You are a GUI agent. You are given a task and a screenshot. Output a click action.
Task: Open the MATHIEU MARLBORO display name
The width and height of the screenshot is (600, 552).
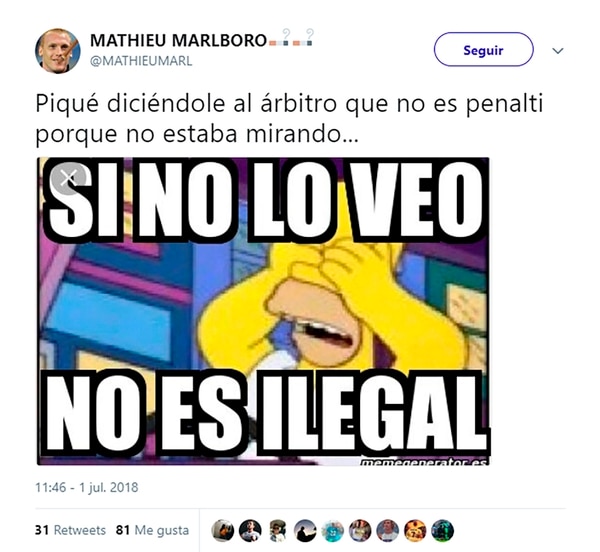point(178,40)
